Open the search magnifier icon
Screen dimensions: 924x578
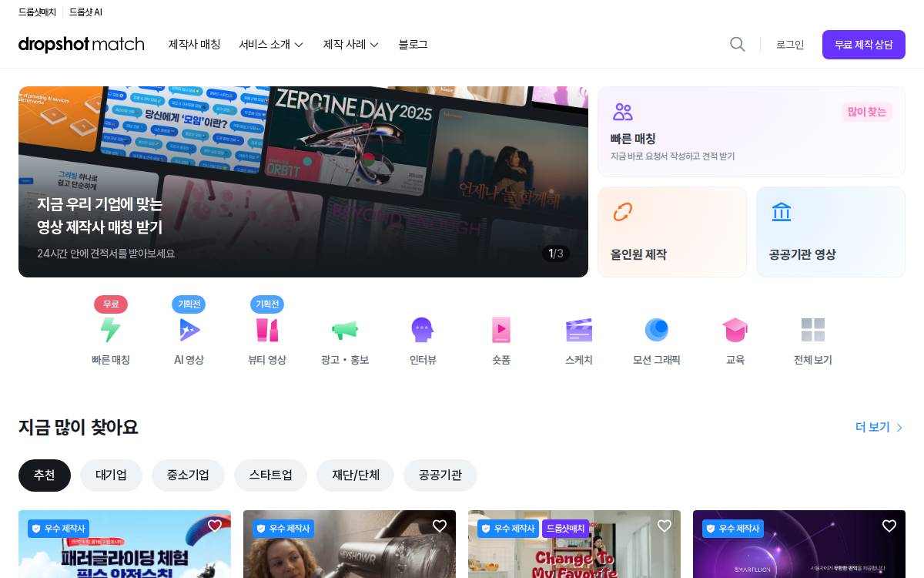738,45
